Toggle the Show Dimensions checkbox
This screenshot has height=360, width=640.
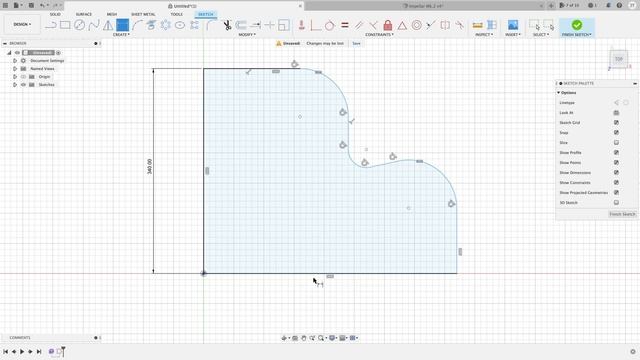pos(616,173)
